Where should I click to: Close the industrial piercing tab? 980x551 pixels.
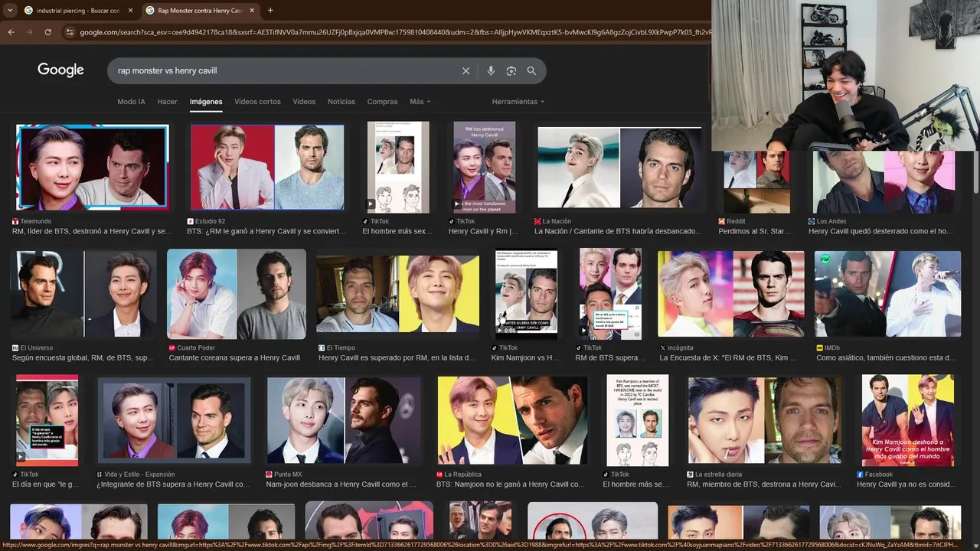click(130, 11)
